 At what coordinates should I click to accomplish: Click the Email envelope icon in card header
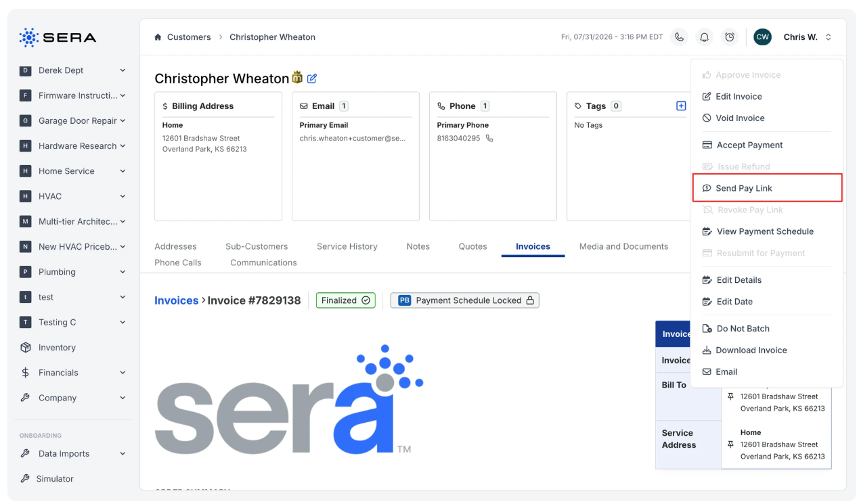point(304,106)
